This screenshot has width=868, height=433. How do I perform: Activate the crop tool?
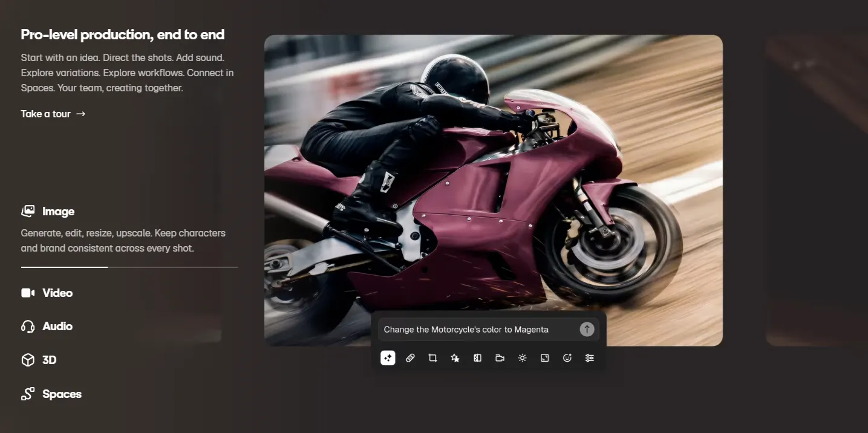pyautogui.click(x=432, y=358)
